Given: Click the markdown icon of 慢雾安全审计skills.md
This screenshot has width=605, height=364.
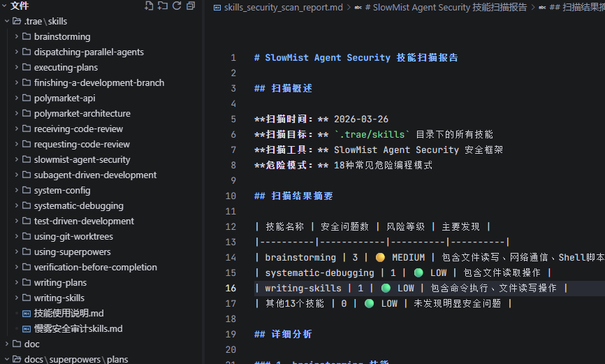Looking at the screenshot, I should (27, 329).
